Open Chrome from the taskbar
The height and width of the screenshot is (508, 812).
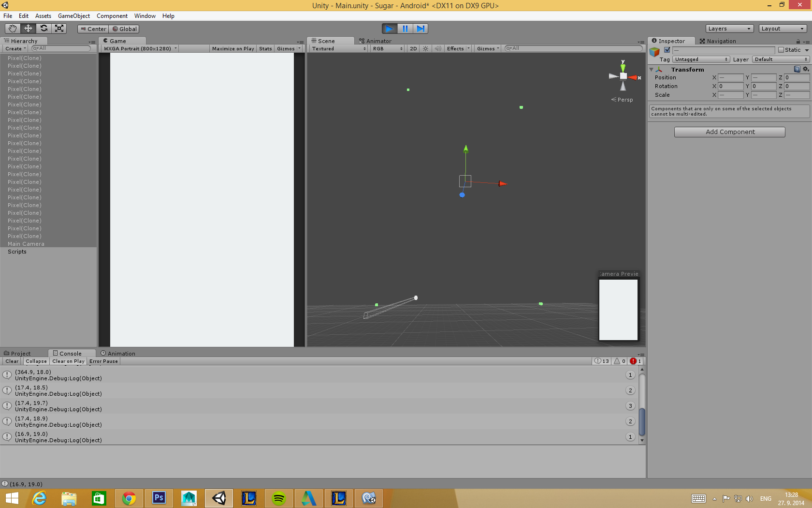(129, 498)
